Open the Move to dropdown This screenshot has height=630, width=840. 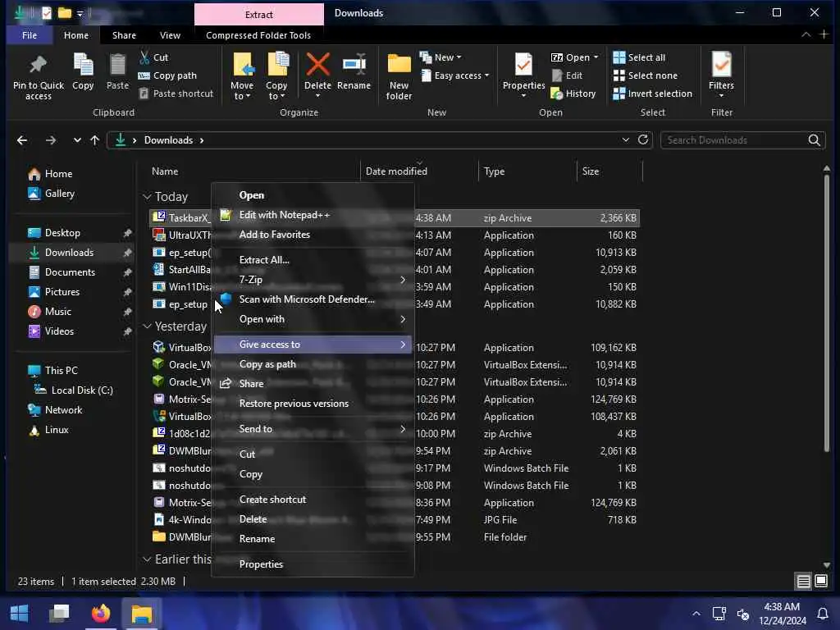242,90
